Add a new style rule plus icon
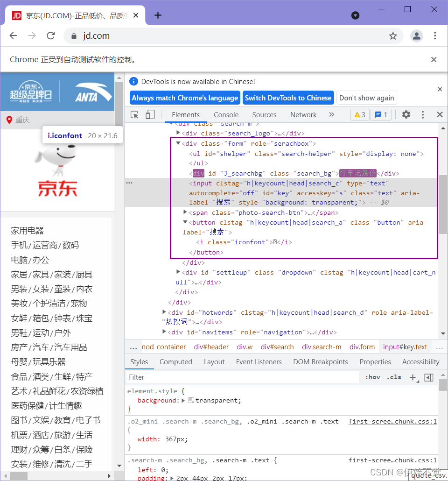 [x=413, y=377]
